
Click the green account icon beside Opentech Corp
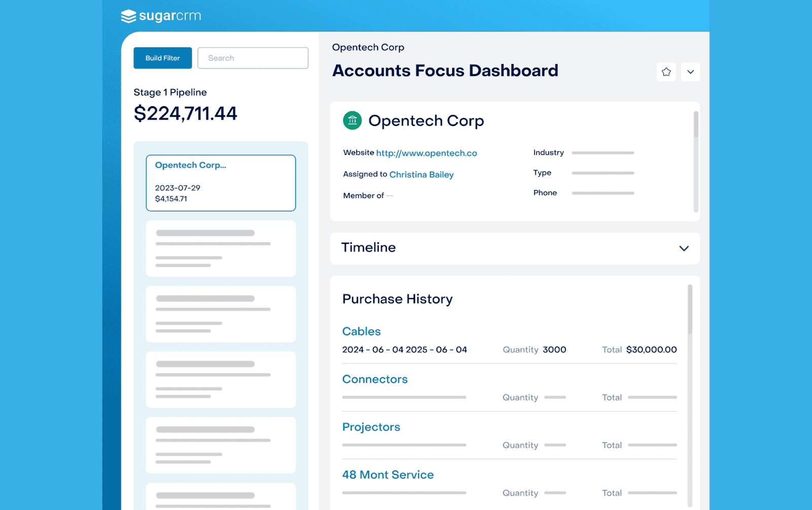click(x=352, y=121)
